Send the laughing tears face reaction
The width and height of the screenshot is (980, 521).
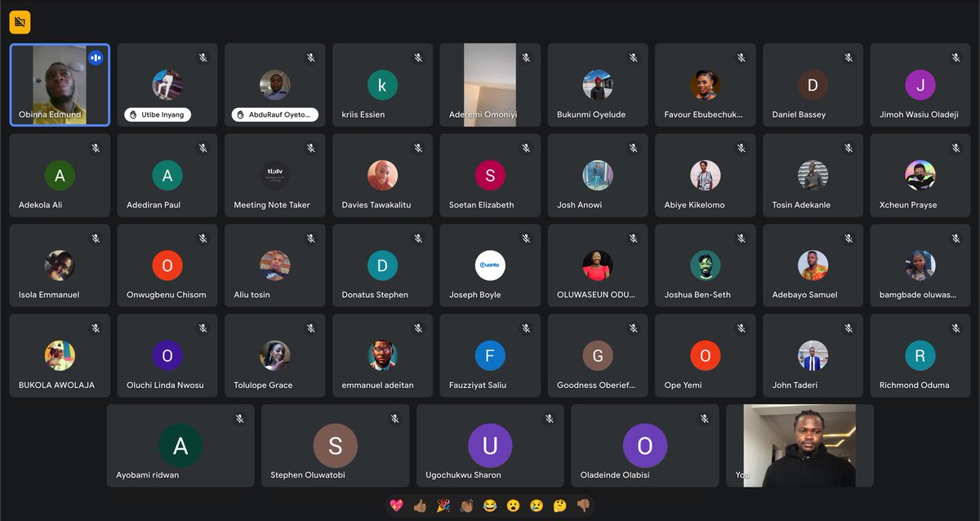point(490,505)
